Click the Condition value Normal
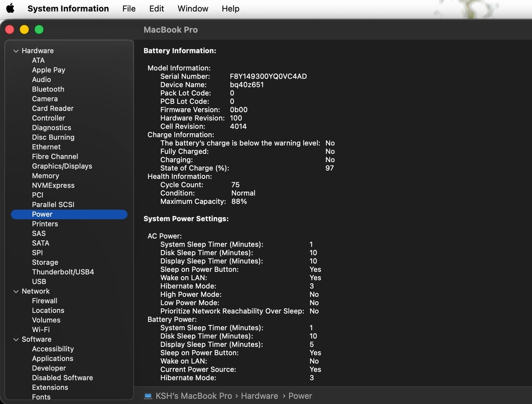This screenshot has width=532, height=404. coord(243,193)
